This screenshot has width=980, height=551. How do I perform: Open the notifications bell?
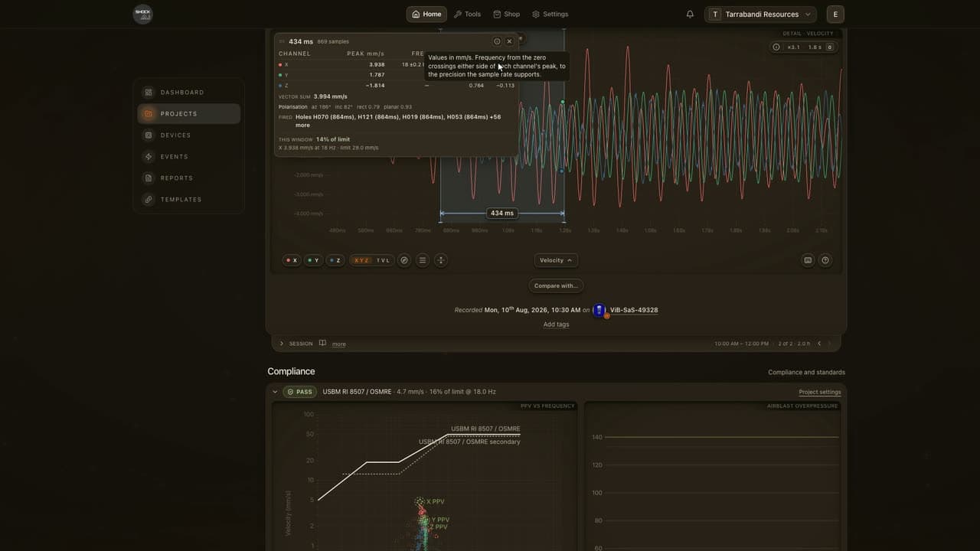tap(690, 14)
